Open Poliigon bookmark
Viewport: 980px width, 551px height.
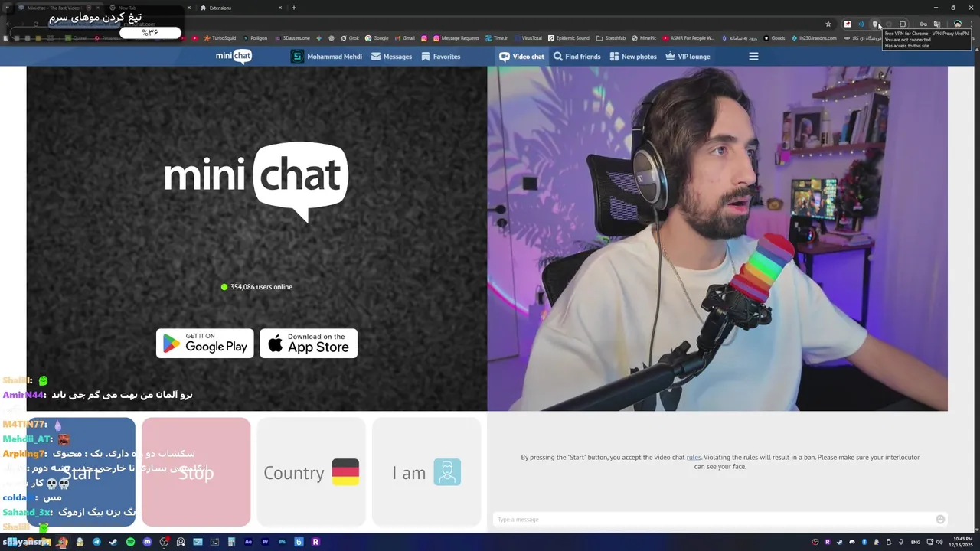254,38
